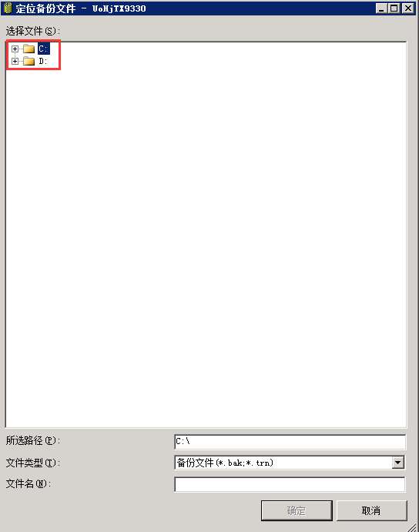The width and height of the screenshot is (419, 532).
Task: Click the 文件名(N) label
Action: pos(28,483)
